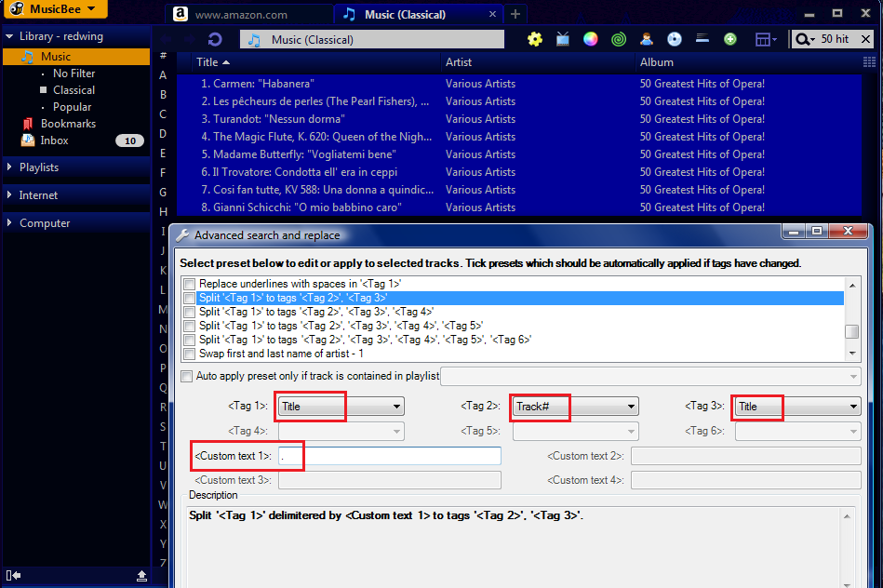
Task: Tick the Split preset ending at '<Tag 5>' checkbox
Action: click(x=189, y=327)
